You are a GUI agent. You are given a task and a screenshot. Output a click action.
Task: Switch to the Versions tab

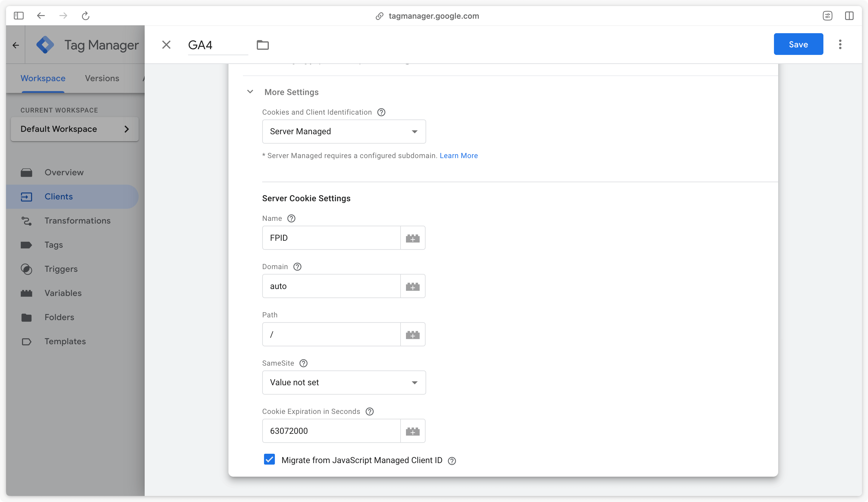click(102, 78)
